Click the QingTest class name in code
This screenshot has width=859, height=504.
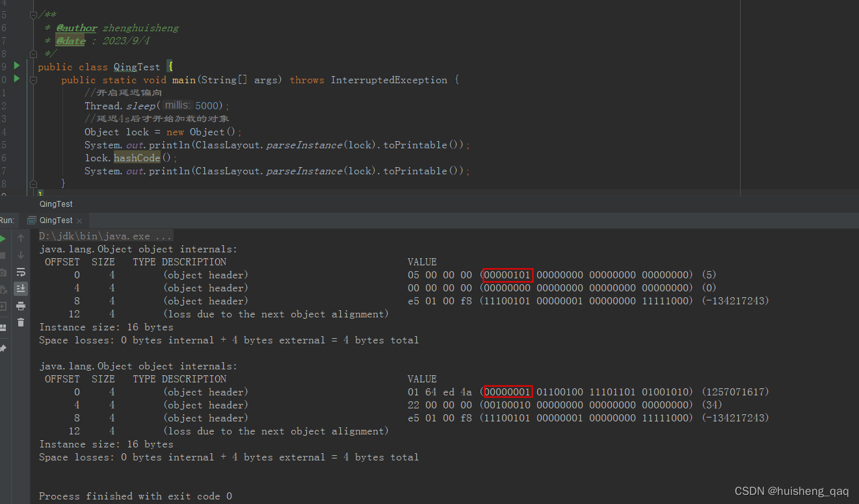(137, 67)
